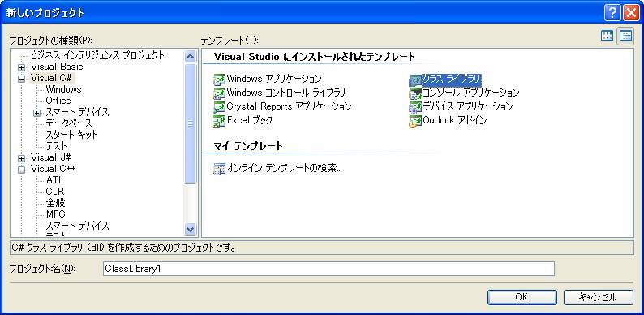Select the Outlook アドイン template icon
Screen dimensions: 644x315
[415, 121]
